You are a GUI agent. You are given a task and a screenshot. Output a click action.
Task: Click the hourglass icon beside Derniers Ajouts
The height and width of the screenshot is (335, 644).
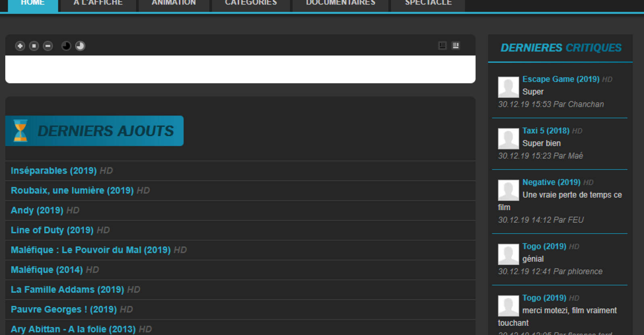coord(20,131)
